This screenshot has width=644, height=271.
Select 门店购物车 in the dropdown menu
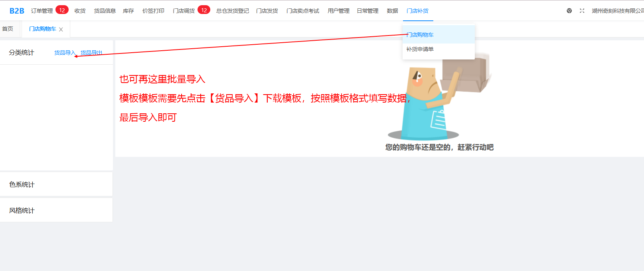pyautogui.click(x=420, y=35)
